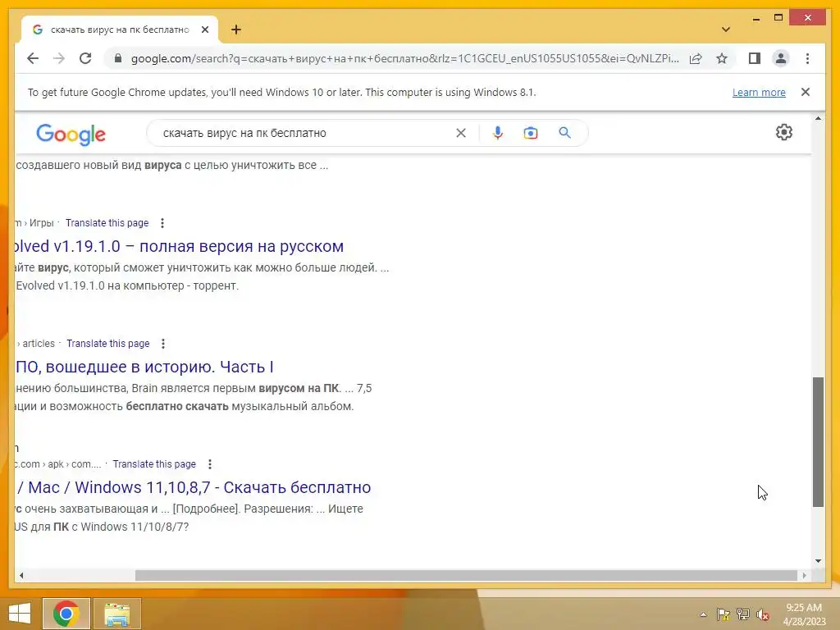Click the scroll right arrow
Screen dimensions: 840x630
tap(804, 575)
